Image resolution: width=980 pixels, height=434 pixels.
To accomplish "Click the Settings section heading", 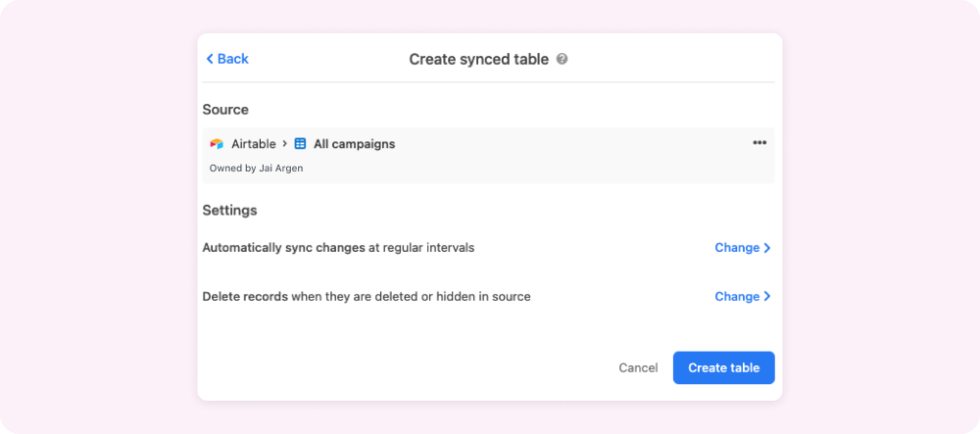I will pos(229,210).
